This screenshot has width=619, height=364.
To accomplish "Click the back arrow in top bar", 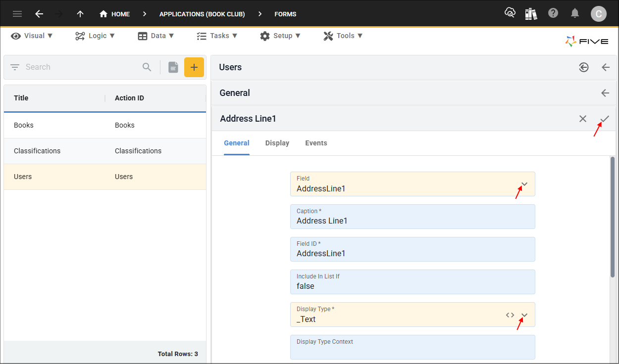I will tap(39, 14).
